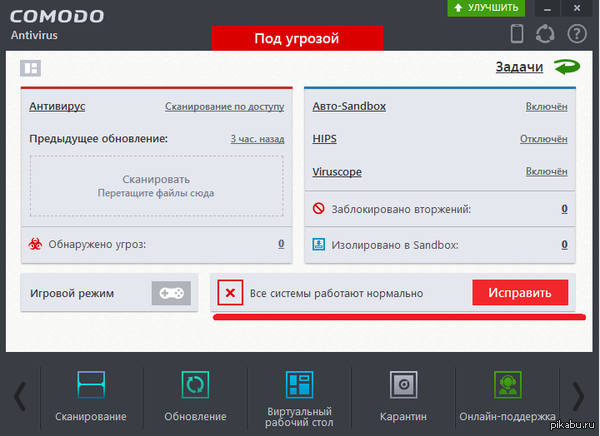Open Обновление from the bottom bar
Screen dimensions: 600x436
pyautogui.click(x=195, y=395)
